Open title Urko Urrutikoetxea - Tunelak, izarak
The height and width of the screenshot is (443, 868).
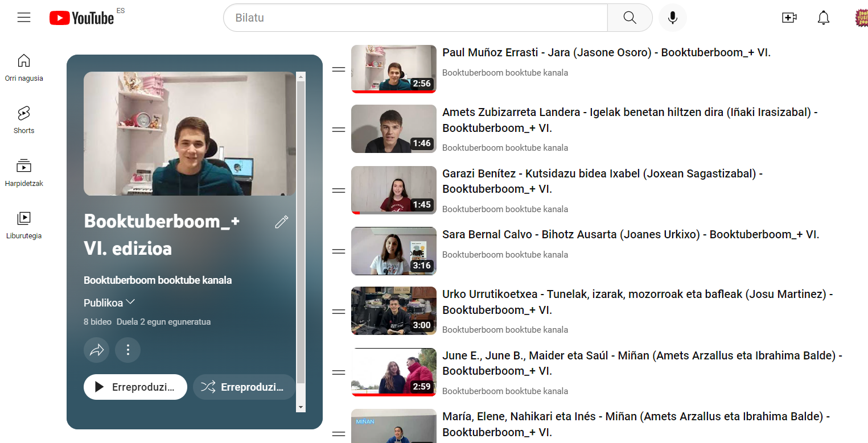tap(637, 302)
